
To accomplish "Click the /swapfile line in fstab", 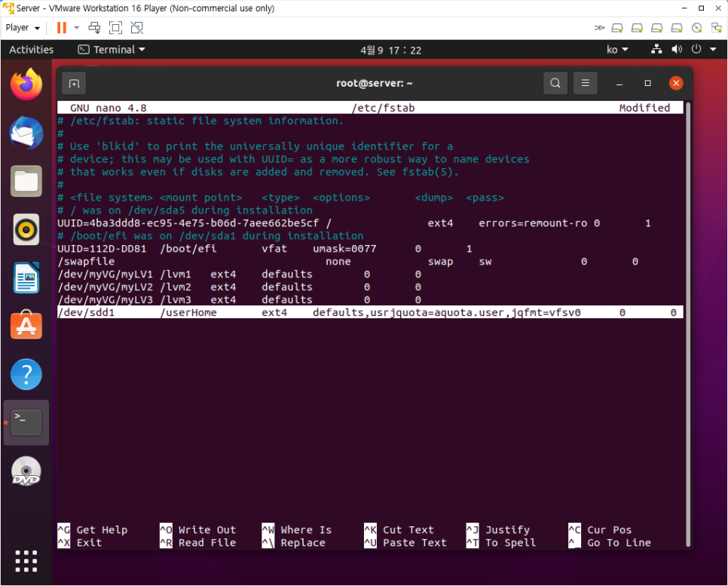I will [347, 262].
